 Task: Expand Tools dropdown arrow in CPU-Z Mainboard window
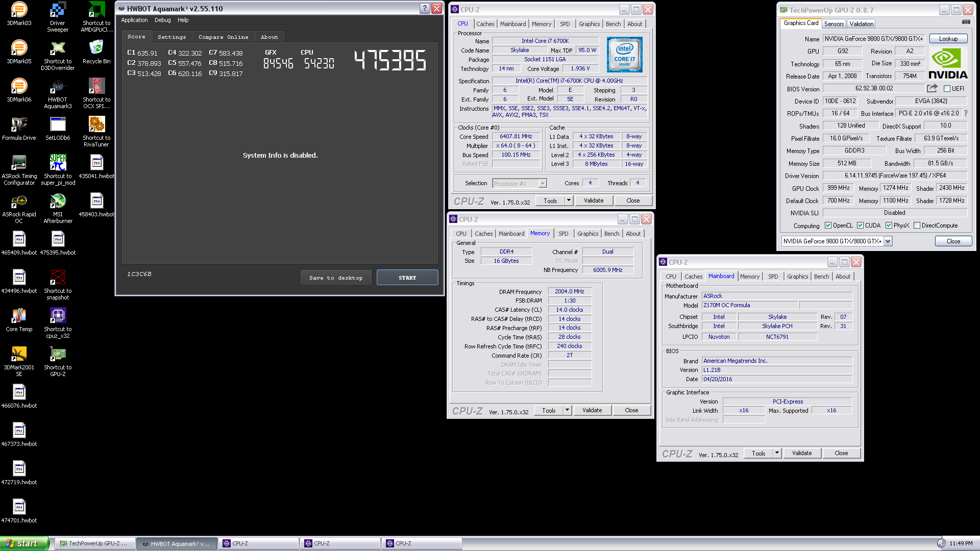(x=777, y=453)
